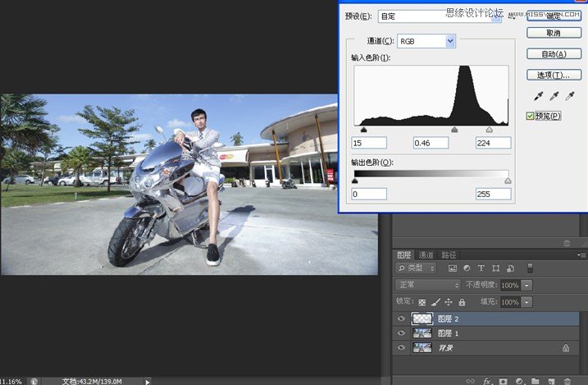Open the blend mode 正常 dropdown
The width and height of the screenshot is (588, 385).
coord(427,285)
